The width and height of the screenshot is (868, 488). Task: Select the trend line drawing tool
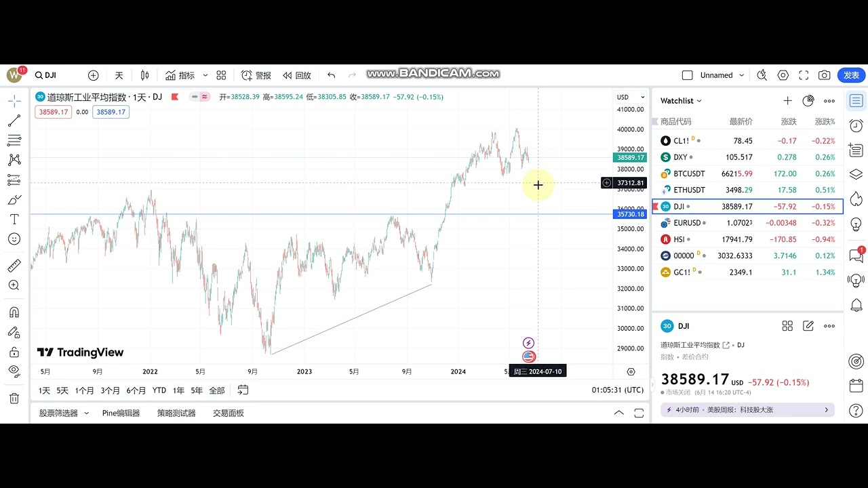[14, 121]
